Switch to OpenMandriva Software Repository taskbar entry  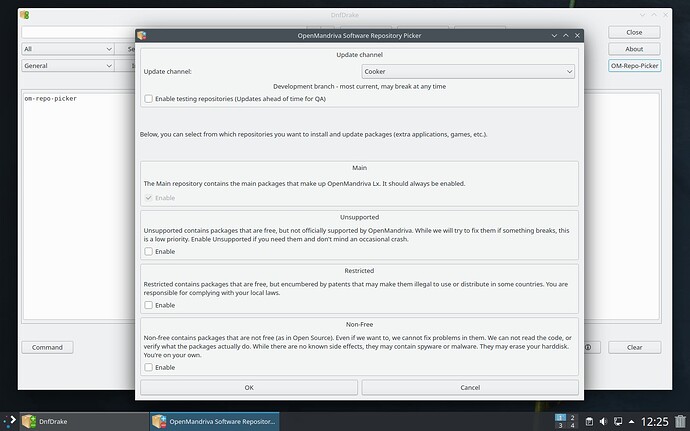pos(215,421)
